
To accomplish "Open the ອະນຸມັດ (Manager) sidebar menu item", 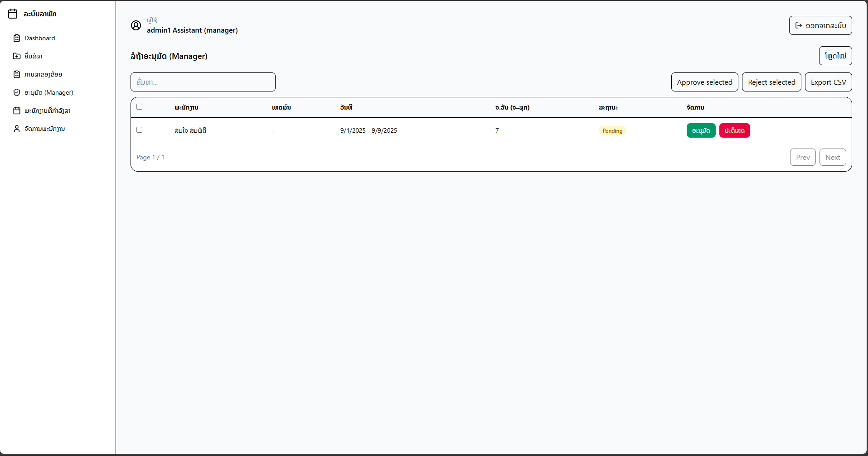I will [x=49, y=92].
